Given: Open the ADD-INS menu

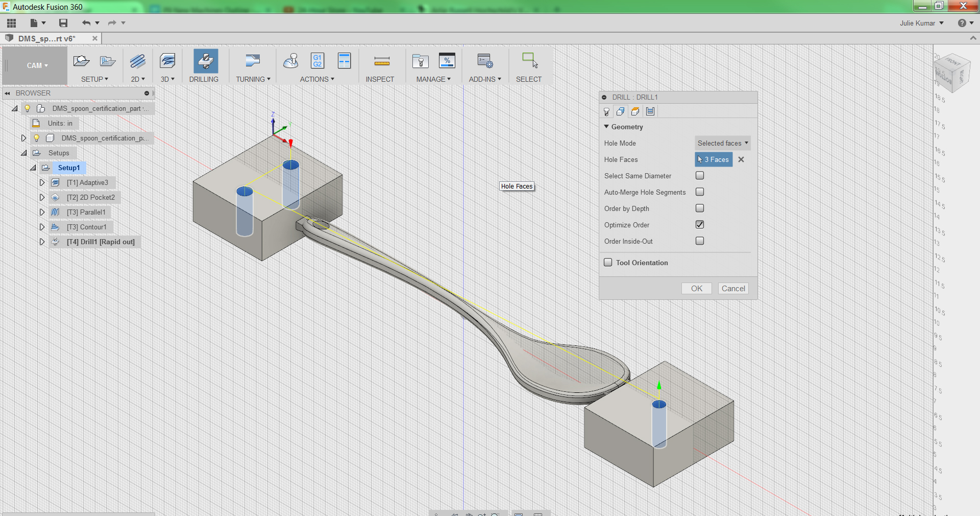Looking at the screenshot, I should [485, 79].
